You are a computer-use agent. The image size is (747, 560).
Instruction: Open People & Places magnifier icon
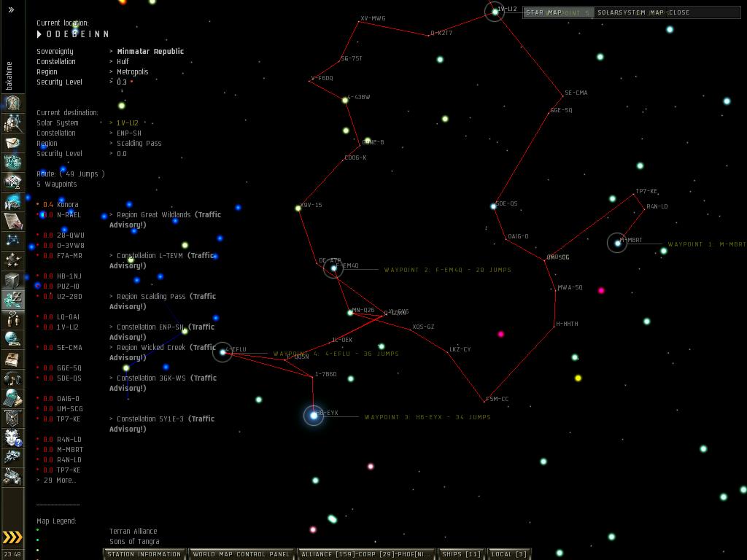[x=12, y=122]
